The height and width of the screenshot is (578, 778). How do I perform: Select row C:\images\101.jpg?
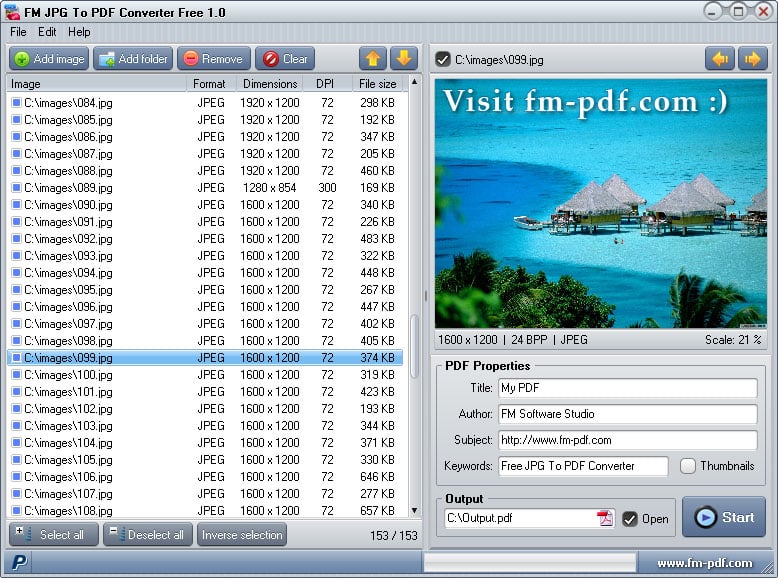coord(204,391)
